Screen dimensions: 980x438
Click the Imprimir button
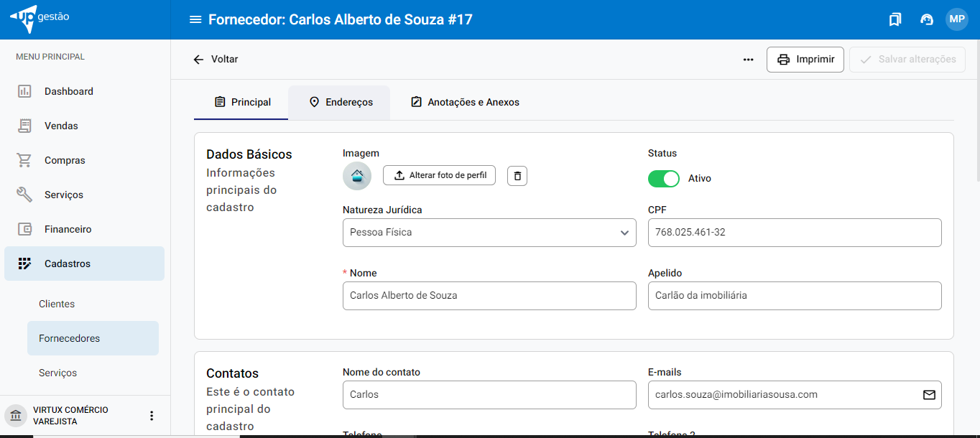[805, 60]
